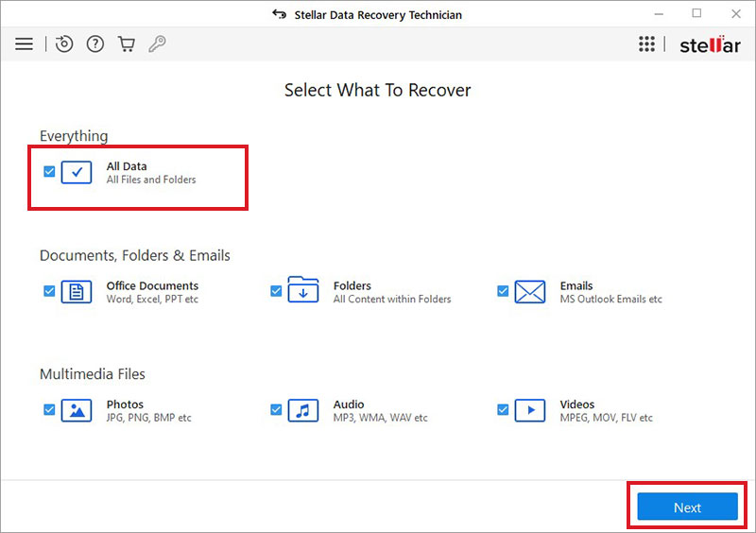Click the Videos play icon
Screen dimensions: 756x533
(530, 410)
